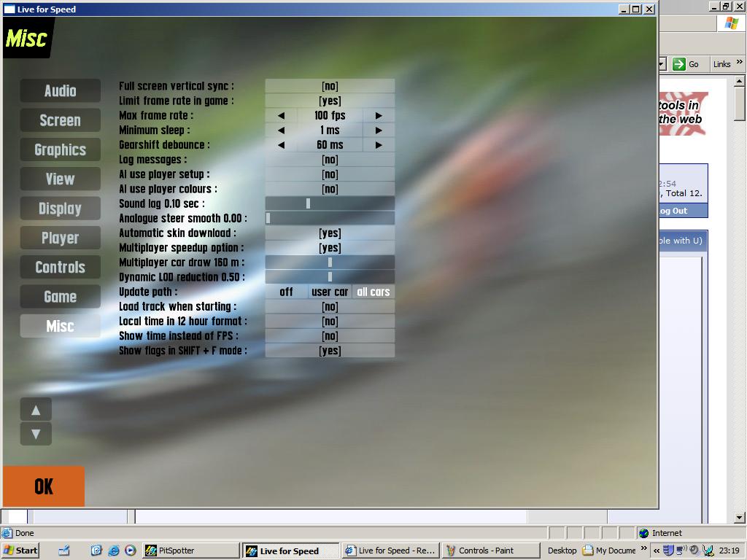Switch to PitSpotter in the taskbar
The height and width of the screenshot is (560, 747).
(191, 551)
